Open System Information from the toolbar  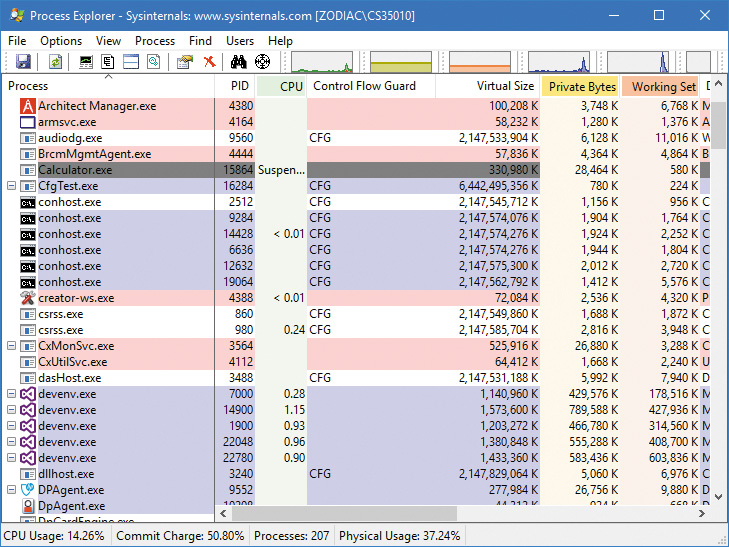click(x=87, y=62)
